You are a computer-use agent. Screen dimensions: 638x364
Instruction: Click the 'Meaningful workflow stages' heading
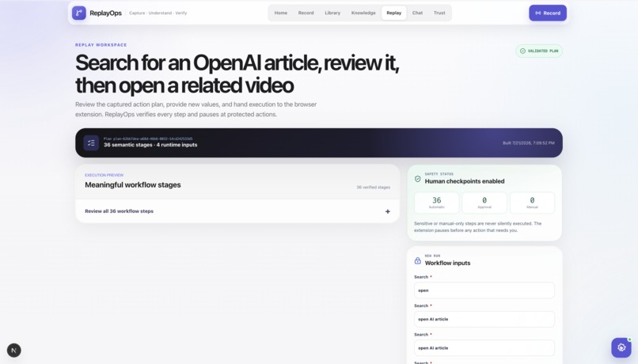133,184
